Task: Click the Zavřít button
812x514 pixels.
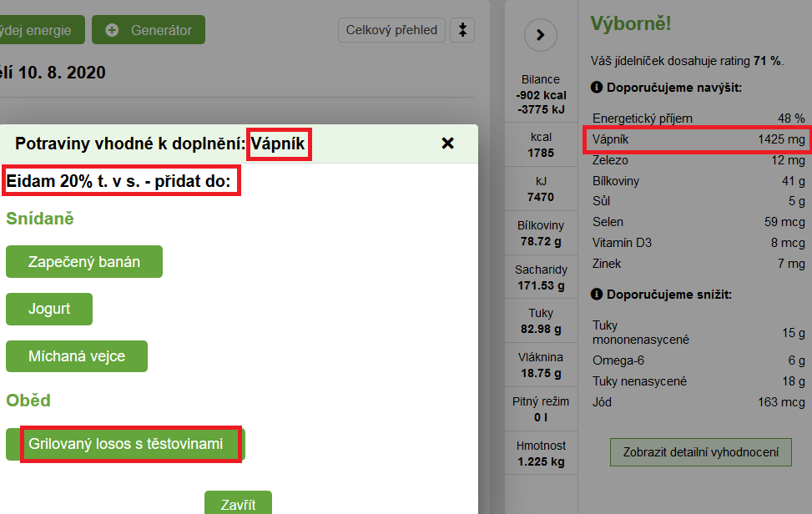Action: coord(238,503)
